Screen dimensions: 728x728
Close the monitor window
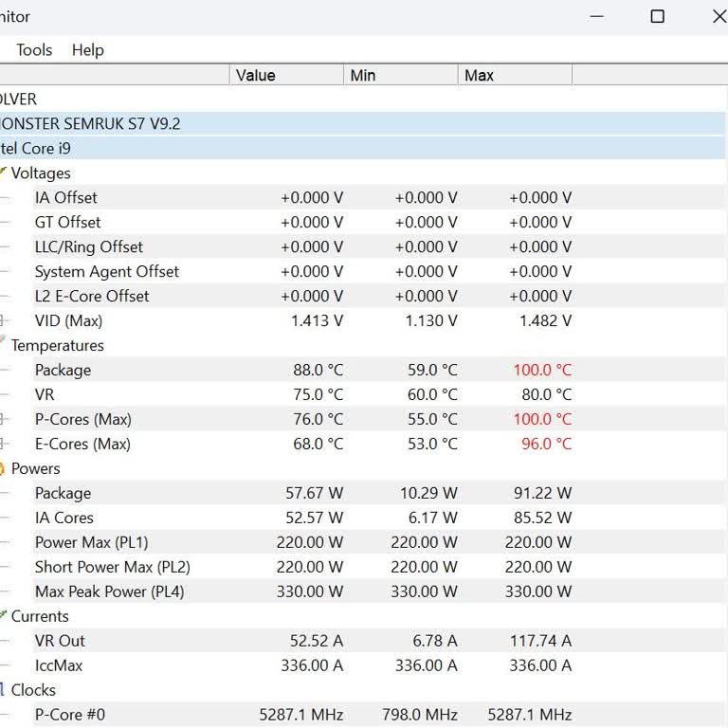718,16
